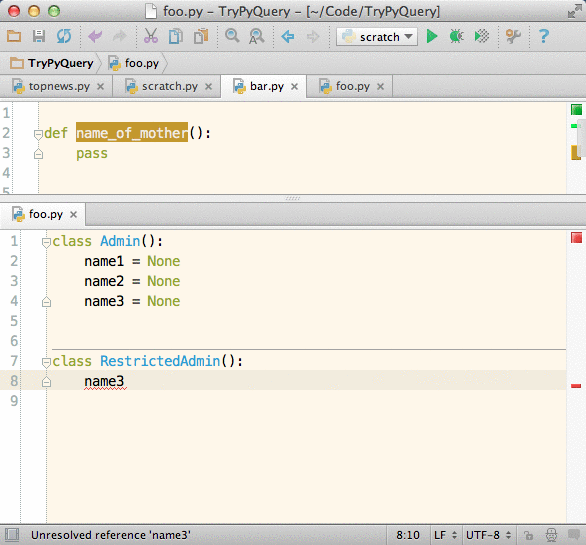The width and height of the screenshot is (586, 545).
Task: Open the UTF-8 encoding selector
Action: tap(488, 535)
